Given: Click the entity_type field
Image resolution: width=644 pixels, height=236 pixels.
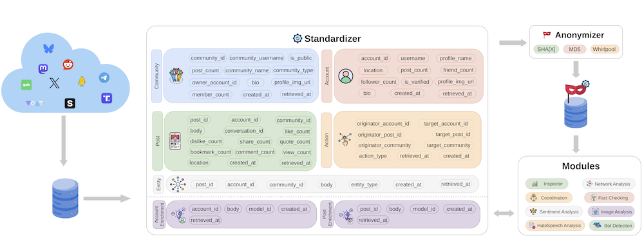Looking at the screenshot, I should tap(364, 184).
